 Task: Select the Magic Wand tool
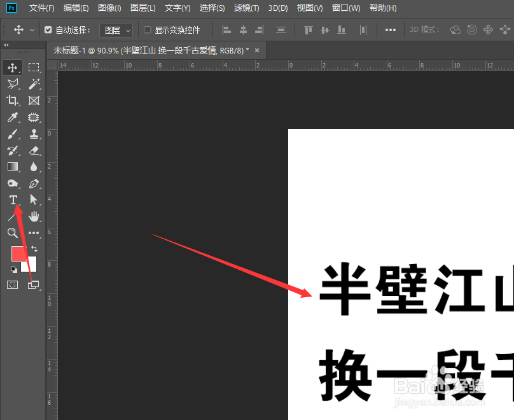[34, 84]
